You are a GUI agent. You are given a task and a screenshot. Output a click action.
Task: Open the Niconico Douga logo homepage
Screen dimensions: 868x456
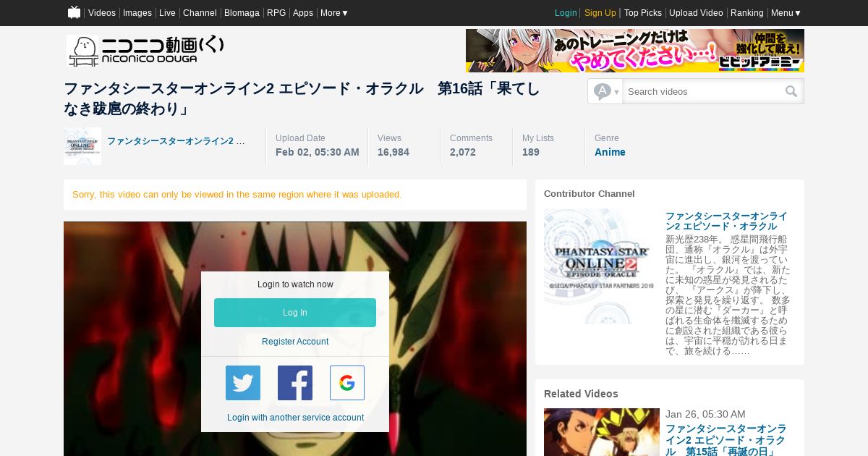point(145,51)
